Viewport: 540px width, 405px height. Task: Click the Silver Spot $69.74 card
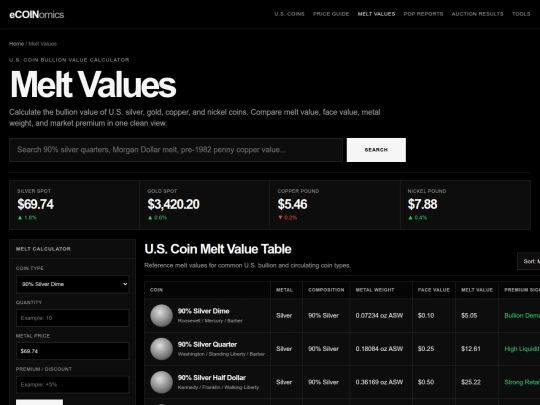click(x=74, y=205)
